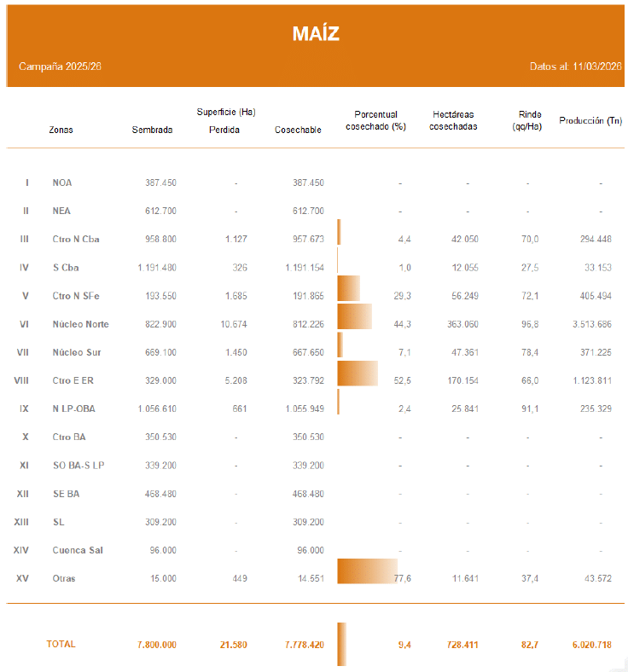Select the Otras zone percentage bar
This screenshot has width=628, height=672.
[367, 571]
